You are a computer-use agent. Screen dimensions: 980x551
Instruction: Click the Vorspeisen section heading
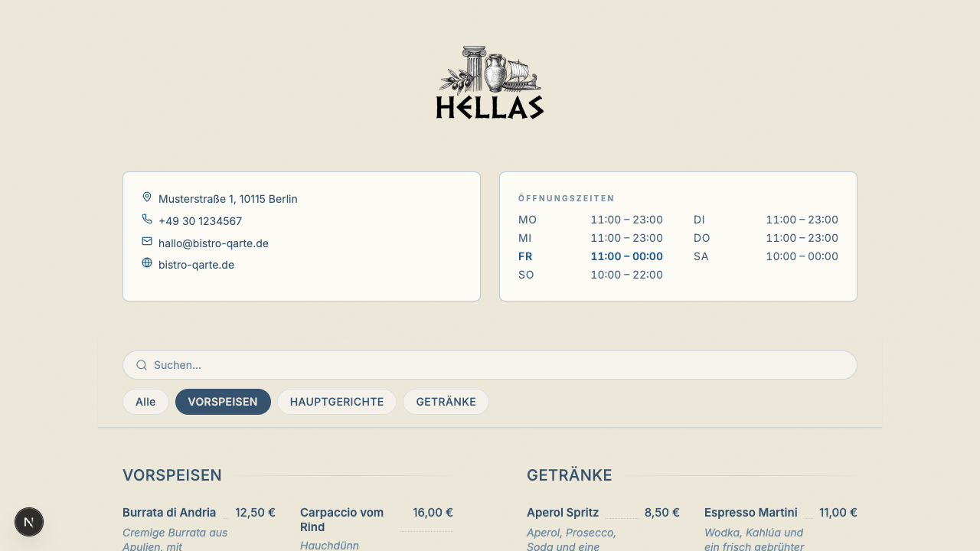click(x=172, y=475)
